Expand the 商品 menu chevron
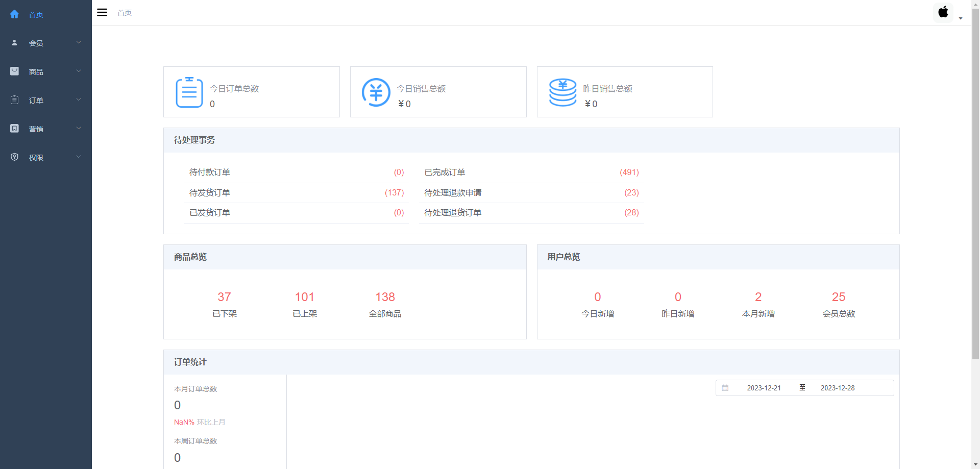The image size is (980, 469). point(79,71)
